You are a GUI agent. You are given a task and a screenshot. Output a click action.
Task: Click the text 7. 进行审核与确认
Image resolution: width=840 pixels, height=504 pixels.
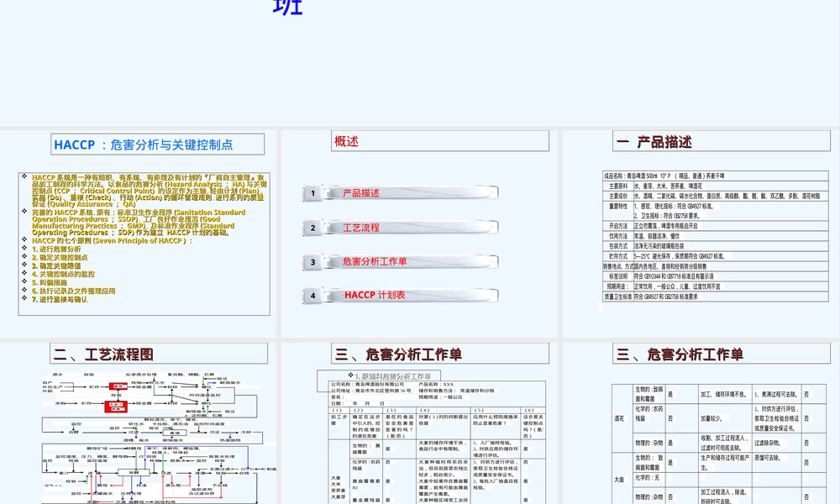[x=60, y=299]
